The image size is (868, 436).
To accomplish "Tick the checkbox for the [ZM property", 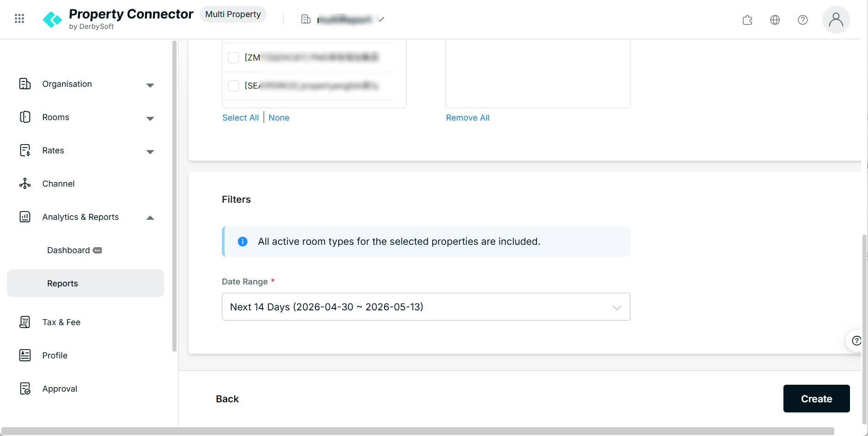I will [x=233, y=58].
